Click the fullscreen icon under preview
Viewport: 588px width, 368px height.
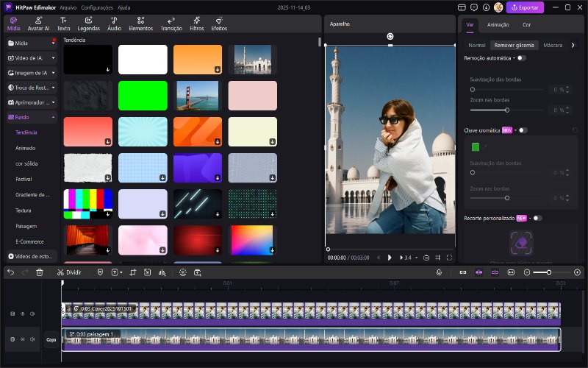449,258
